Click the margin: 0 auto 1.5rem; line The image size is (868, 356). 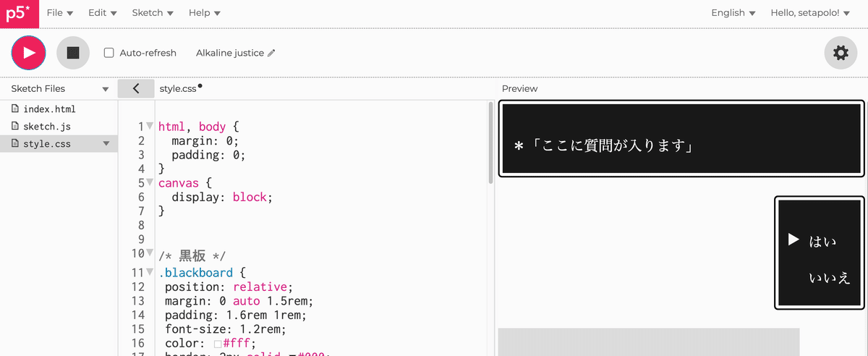239,300
